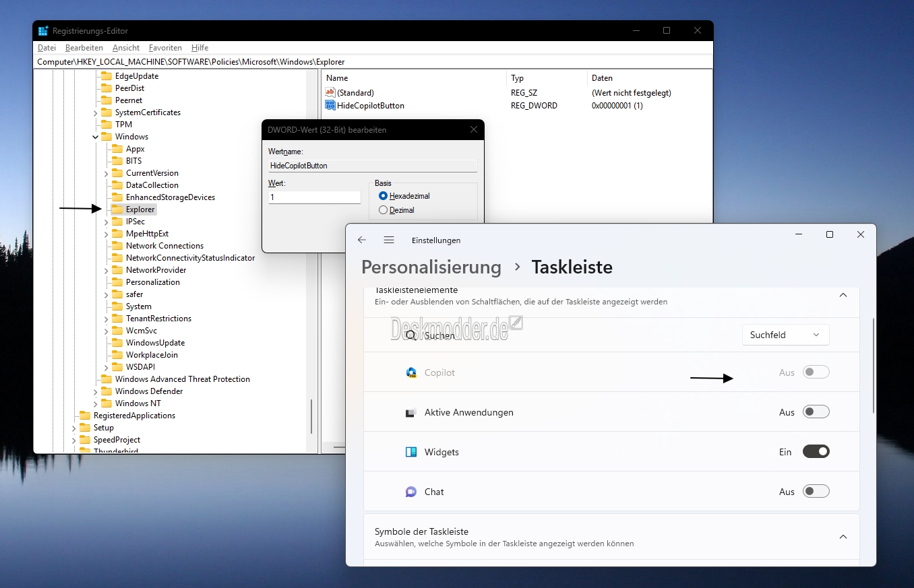
Task: Click the registry address path bar
Action: [373, 62]
